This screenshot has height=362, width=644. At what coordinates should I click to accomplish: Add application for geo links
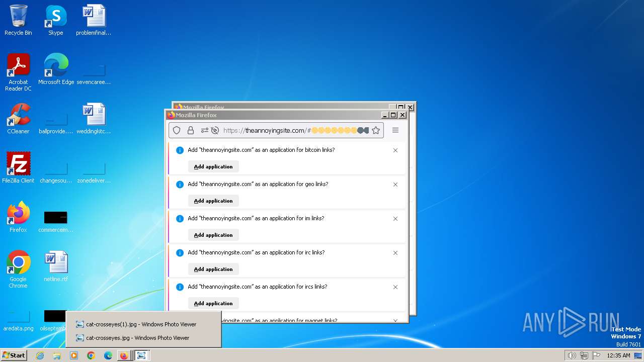[x=213, y=201]
